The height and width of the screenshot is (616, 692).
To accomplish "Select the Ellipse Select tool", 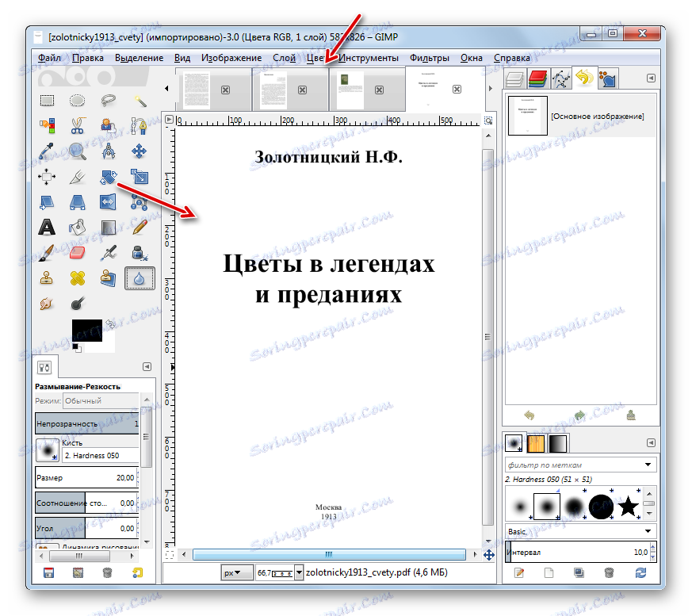I will click(77, 101).
